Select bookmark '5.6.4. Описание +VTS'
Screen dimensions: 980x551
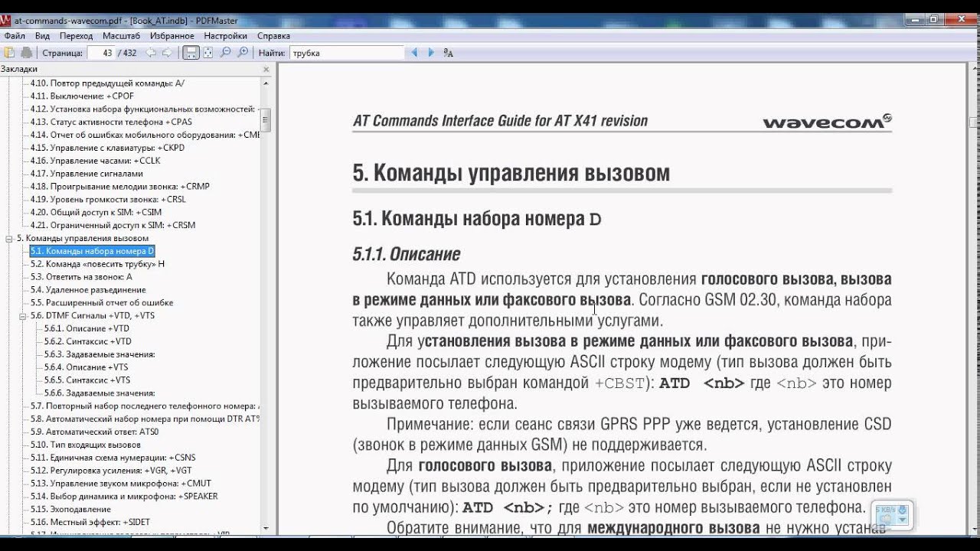tap(86, 367)
